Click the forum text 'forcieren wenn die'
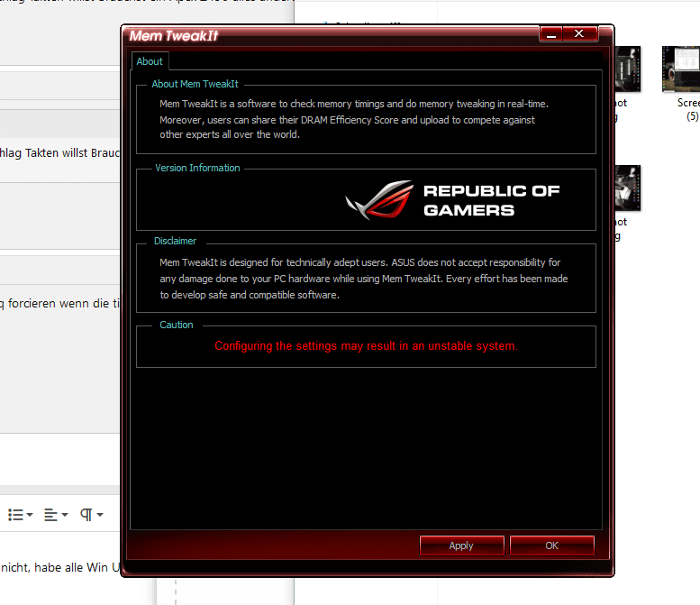Viewport: 700px width, 605px height. pyautogui.click(x=59, y=303)
